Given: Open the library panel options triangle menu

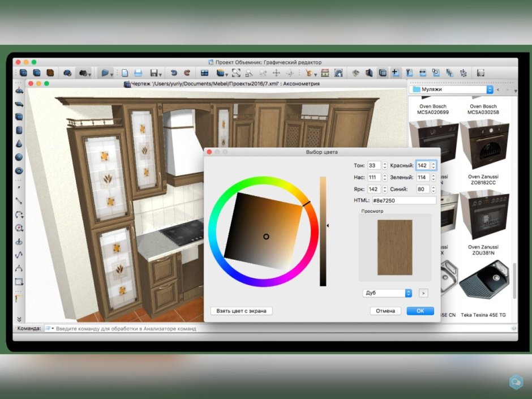Looking at the screenshot, I should (x=516, y=90).
